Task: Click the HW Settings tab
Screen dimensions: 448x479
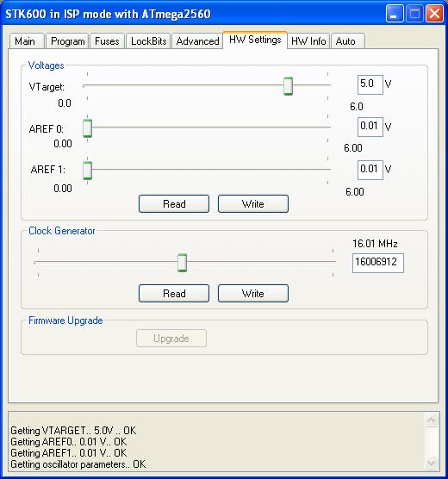Action: [255, 40]
